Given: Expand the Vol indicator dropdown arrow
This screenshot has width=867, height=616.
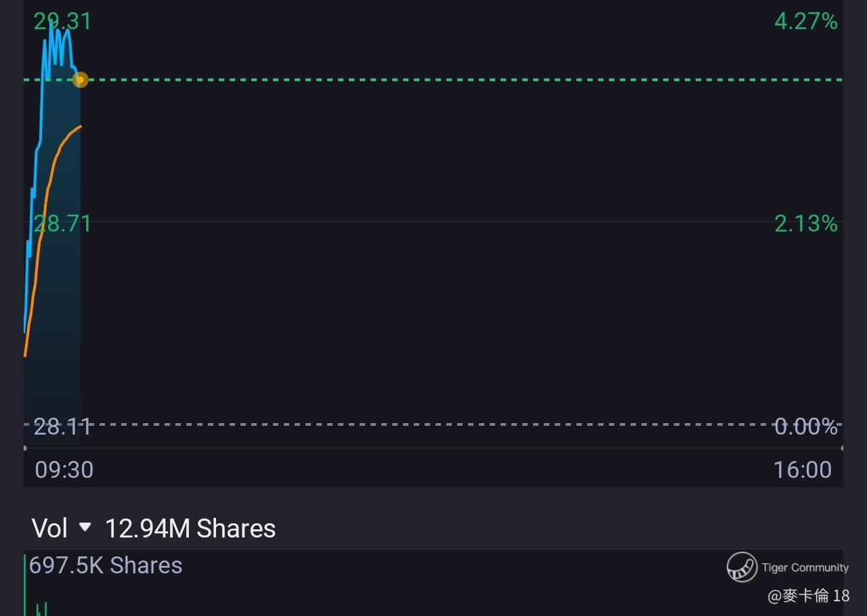Looking at the screenshot, I should pyautogui.click(x=85, y=527).
